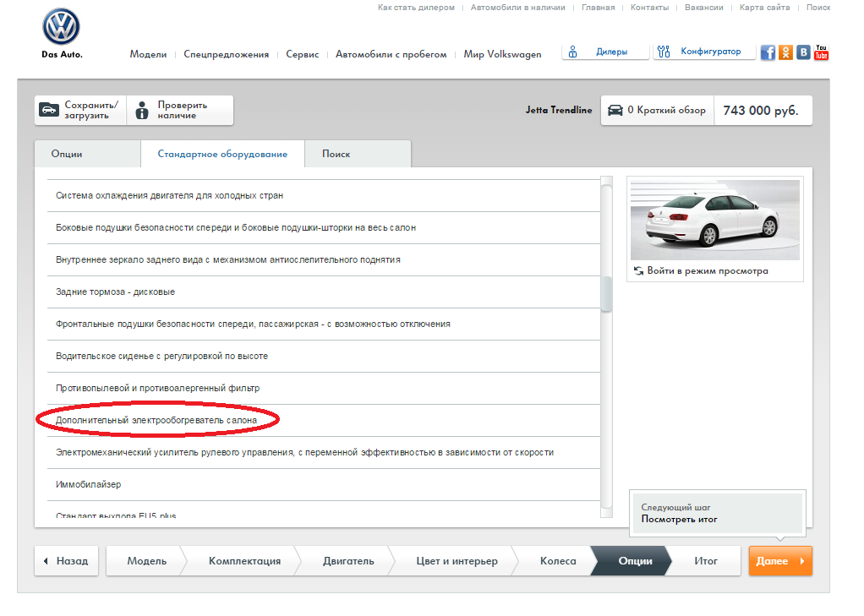Click the right arrow on Далее button
The height and width of the screenshot is (616, 864).
[x=802, y=561]
